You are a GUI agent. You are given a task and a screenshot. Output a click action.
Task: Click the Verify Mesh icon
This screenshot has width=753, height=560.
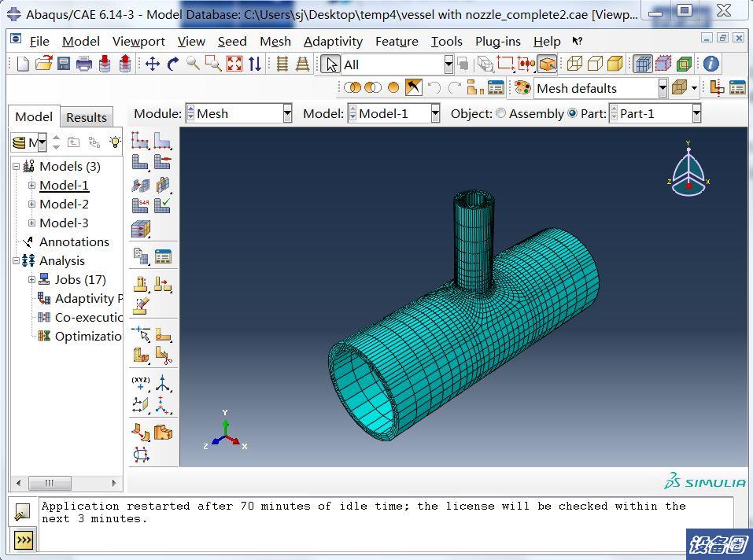(163, 205)
